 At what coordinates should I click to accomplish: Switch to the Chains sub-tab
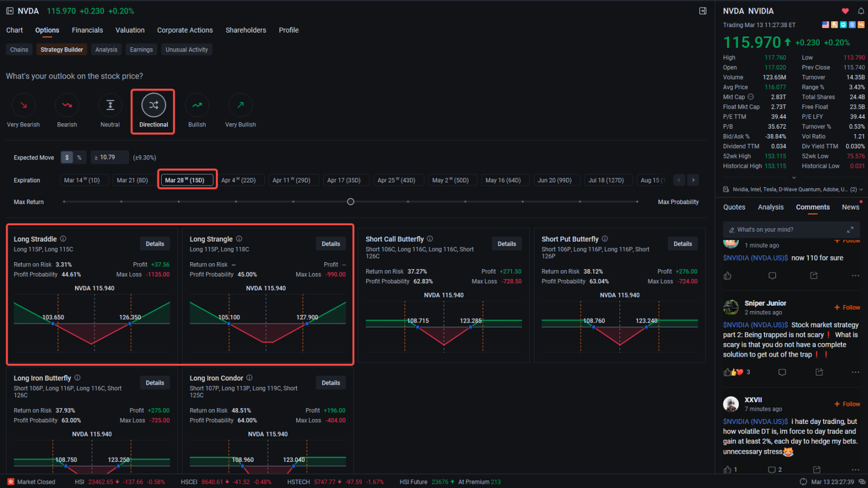point(19,49)
